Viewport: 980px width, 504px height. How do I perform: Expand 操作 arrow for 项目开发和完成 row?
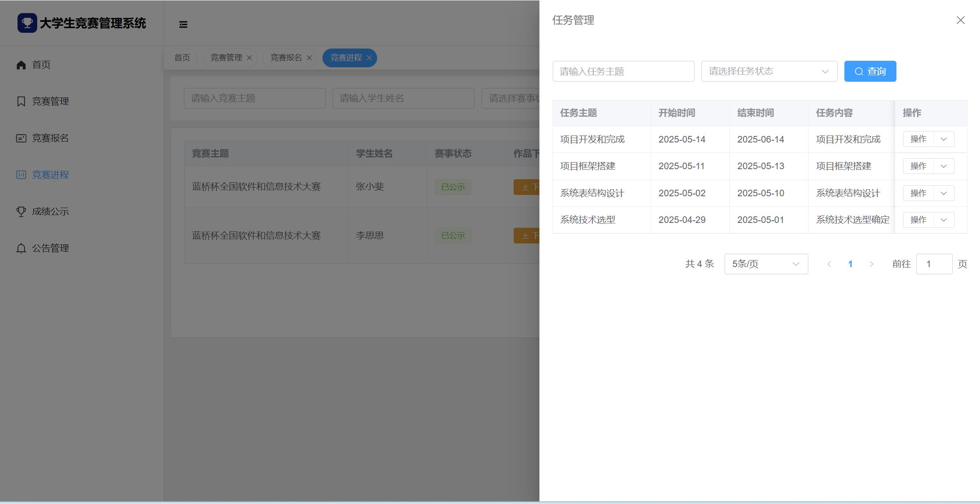[944, 139]
